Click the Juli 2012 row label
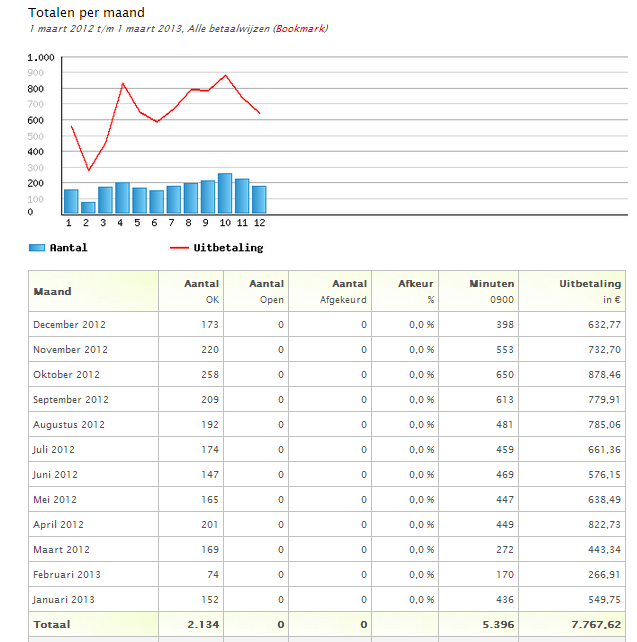Image resolution: width=637 pixels, height=642 pixels. tap(54, 450)
